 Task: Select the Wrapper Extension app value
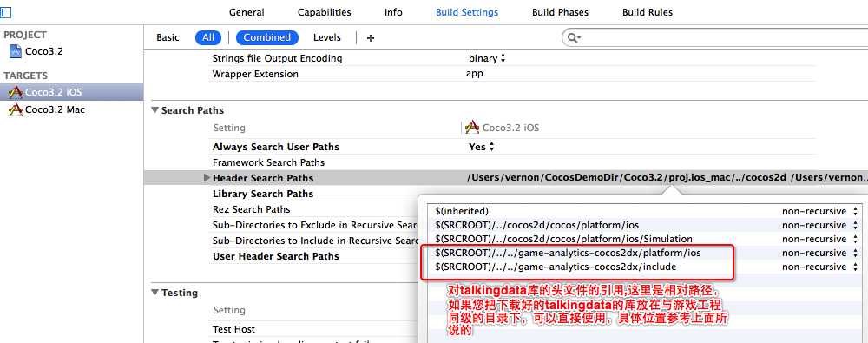pos(475,73)
